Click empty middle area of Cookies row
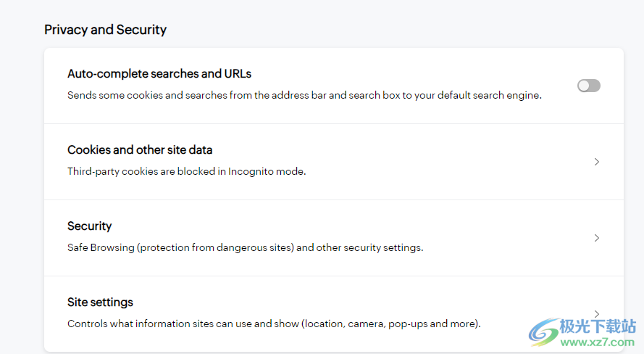 (x=411, y=162)
